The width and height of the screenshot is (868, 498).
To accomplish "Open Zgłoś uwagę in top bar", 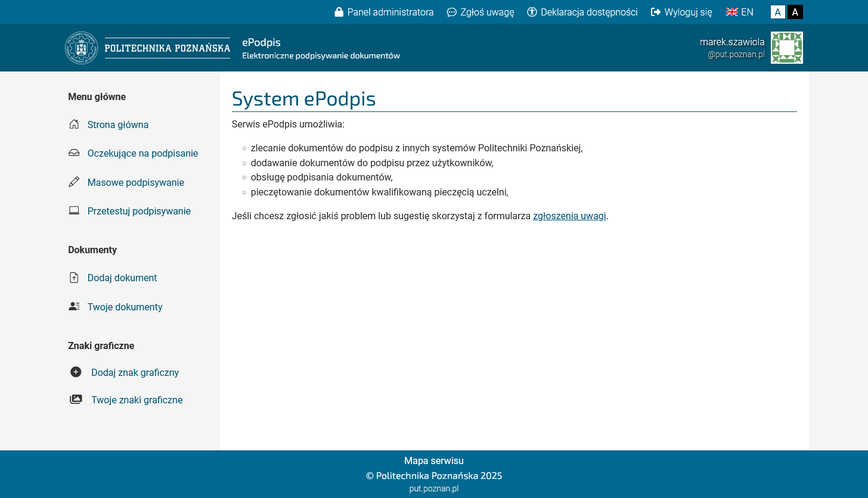I will pyautogui.click(x=480, y=12).
